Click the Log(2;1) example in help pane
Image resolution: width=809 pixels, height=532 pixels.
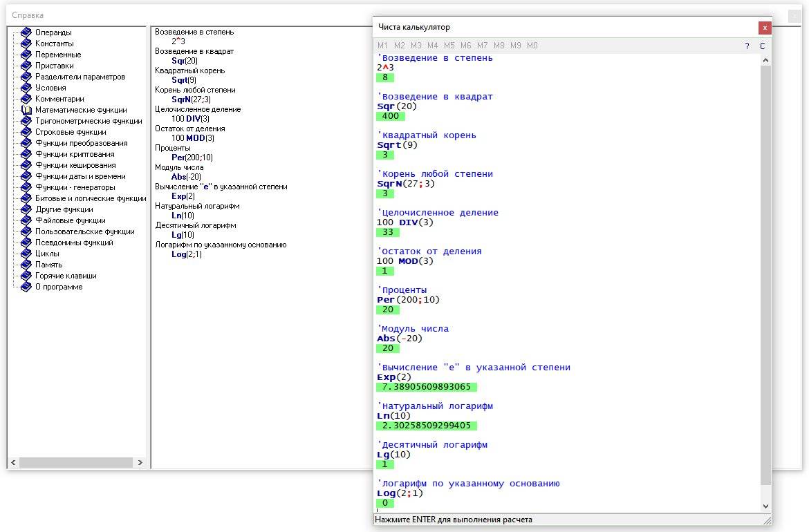click(x=186, y=254)
